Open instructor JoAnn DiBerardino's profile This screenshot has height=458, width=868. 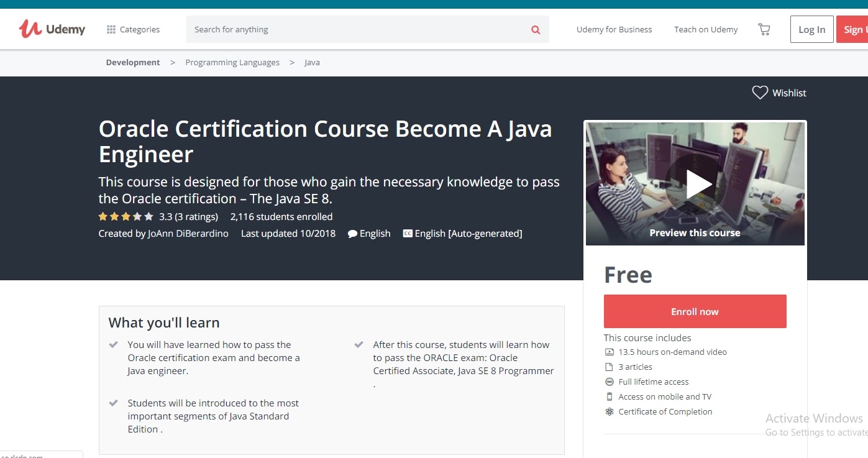188,234
